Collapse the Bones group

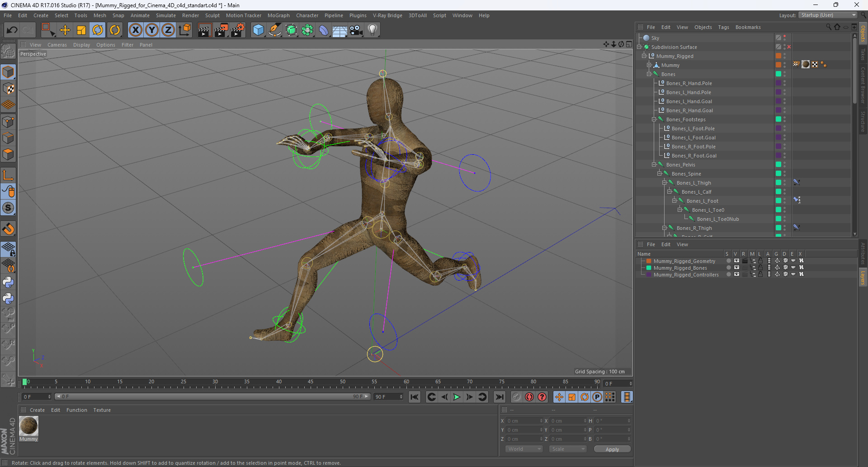tap(649, 74)
